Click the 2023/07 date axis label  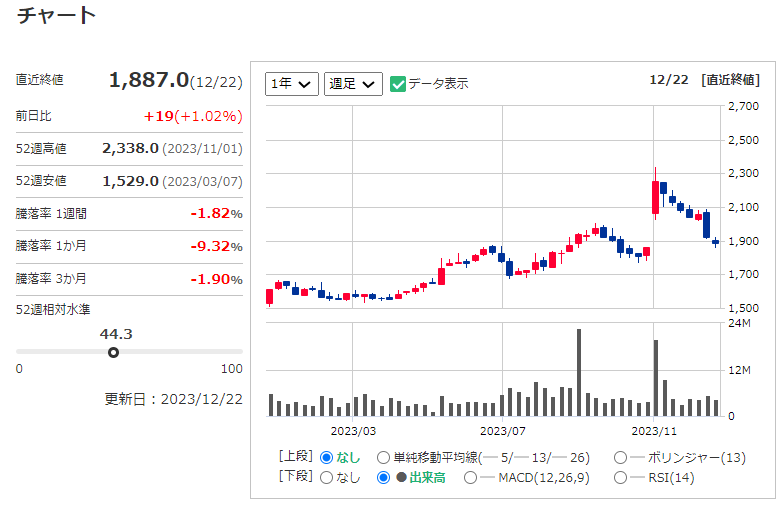pos(503,430)
